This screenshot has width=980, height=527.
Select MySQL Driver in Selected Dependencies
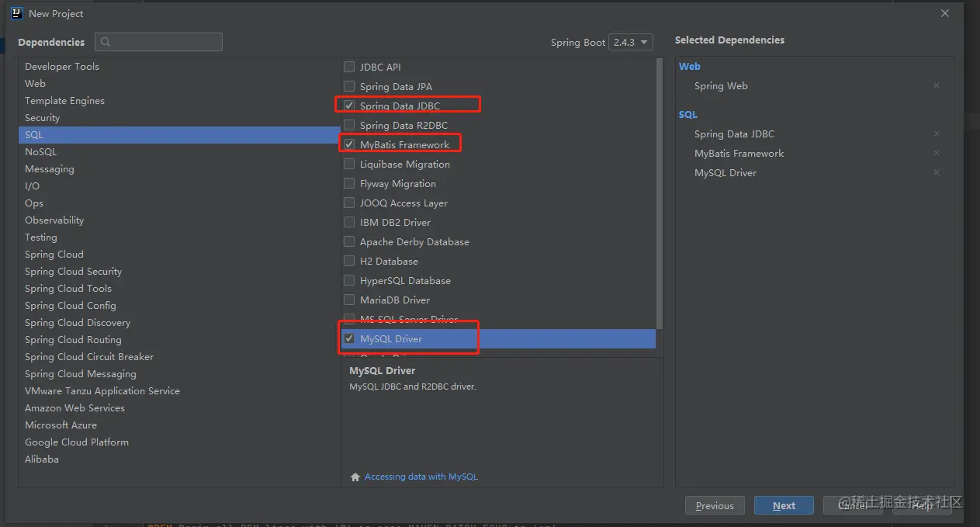coord(725,173)
